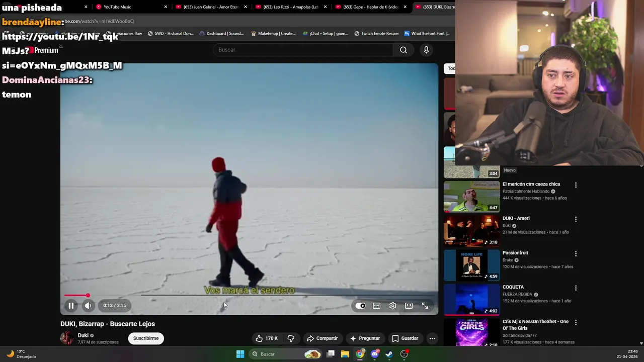Open the Windows Start menu

[240, 354]
